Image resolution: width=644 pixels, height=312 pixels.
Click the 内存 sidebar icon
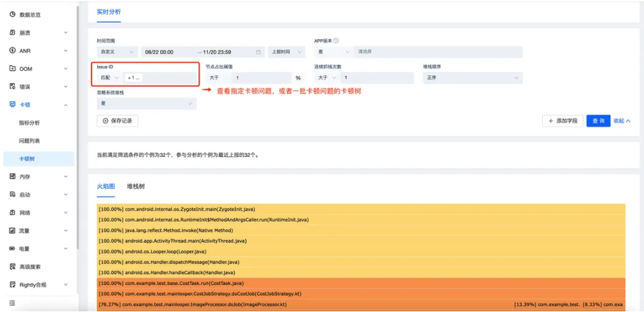coord(12,177)
